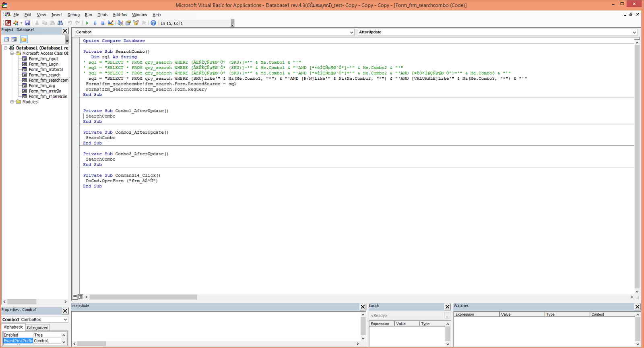Click the Procedure View button
The width and height of the screenshot is (644, 348).
[x=75, y=296]
